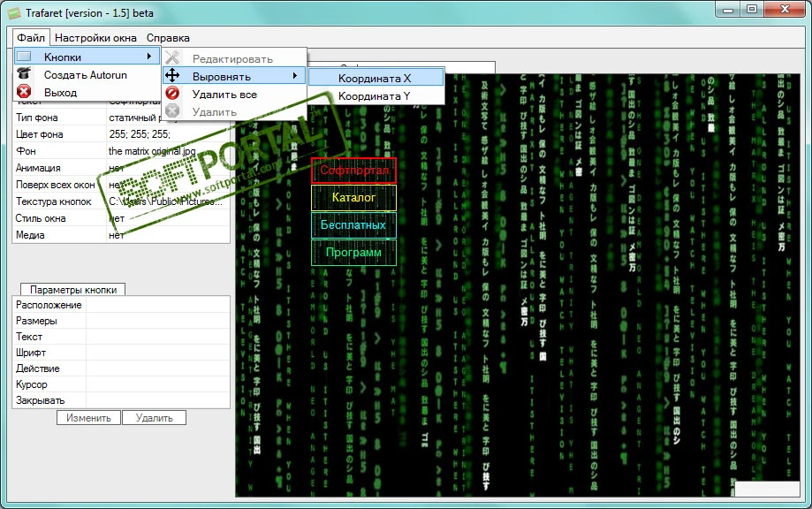This screenshot has height=509, width=812.
Task: Switch to the Параметры кнопки tab
Action: click(73, 289)
